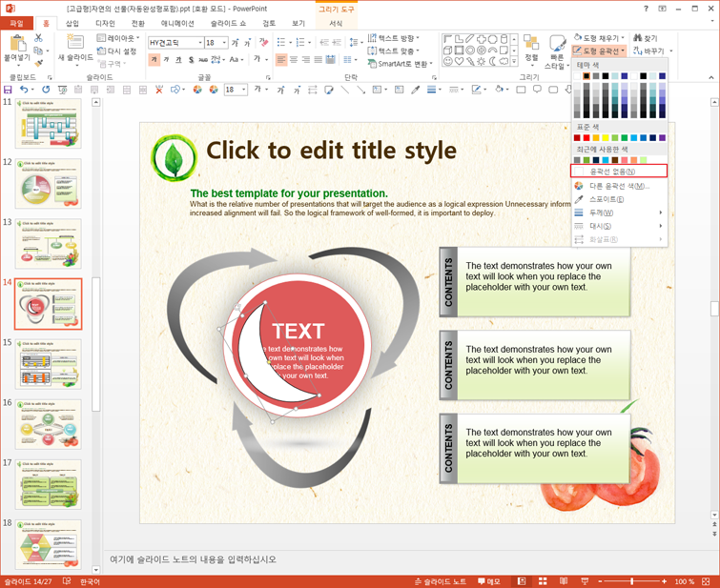720x588 pixels.
Task: Toggle text Shadow (S) button
Action: (x=191, y=59)
